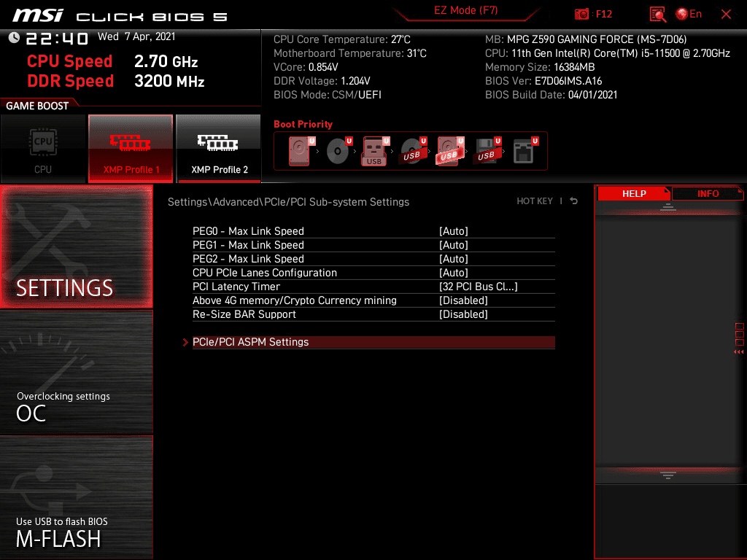Switch to EZ Mode (F7)
The height and width of the screenshot is (560, 747).
pos(466,10)
